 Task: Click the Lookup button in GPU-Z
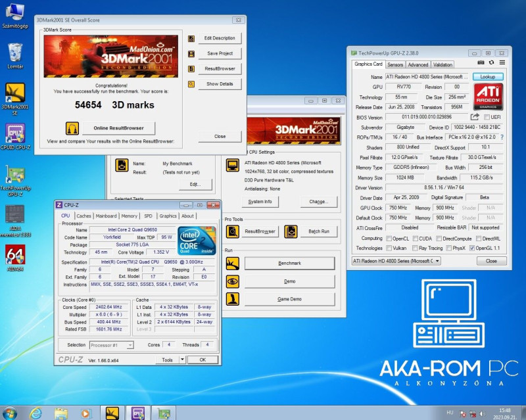(x=488, y=77)
